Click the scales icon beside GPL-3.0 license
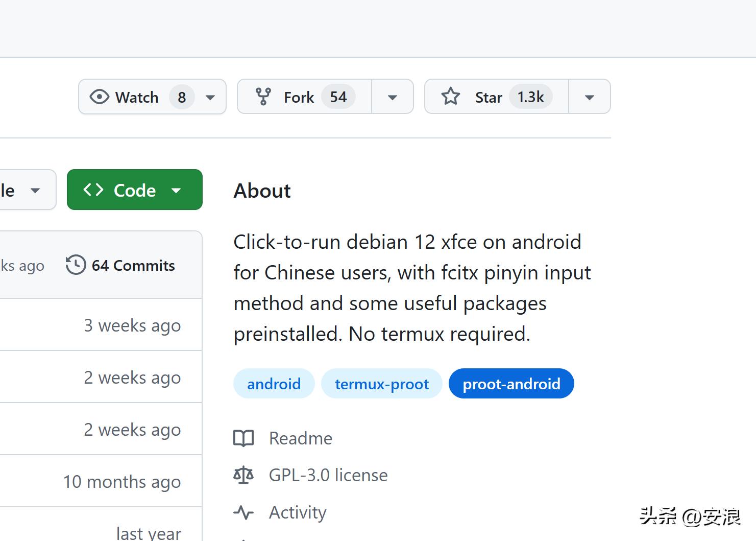The width and height of the screenshot is (756, 541). 243,475
